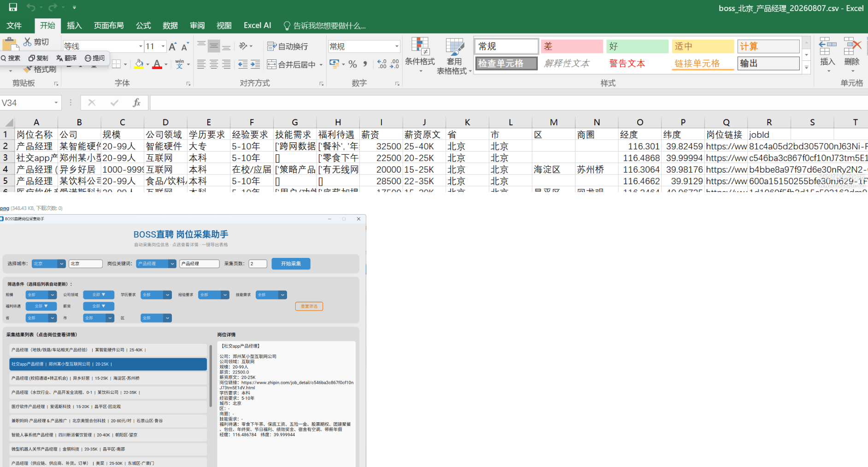868x467 pixels.
Task: Click the Translate (翻译) popup button
Action: click(67, 58)
